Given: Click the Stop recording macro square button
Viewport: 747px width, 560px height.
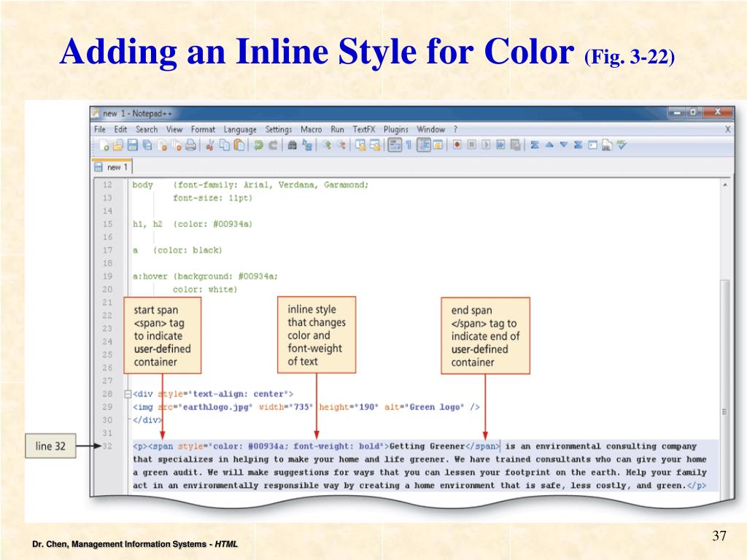Looking at the screenshot, I should [472, 144].
